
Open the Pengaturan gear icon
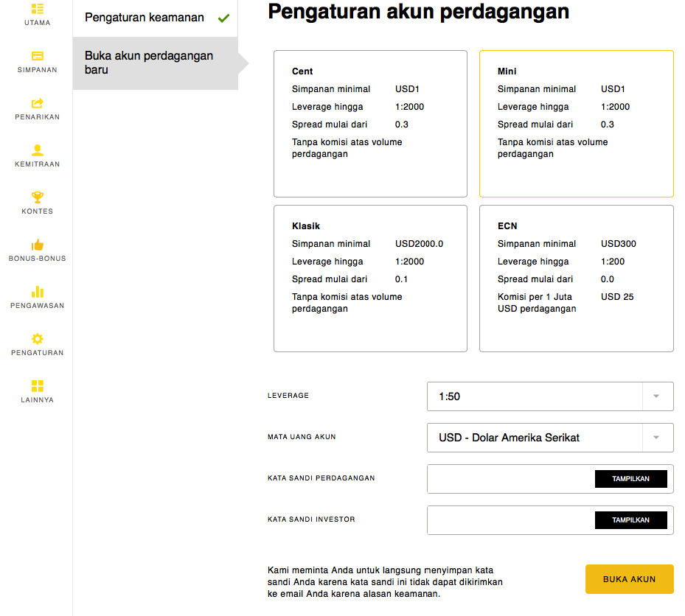point(38,339)
